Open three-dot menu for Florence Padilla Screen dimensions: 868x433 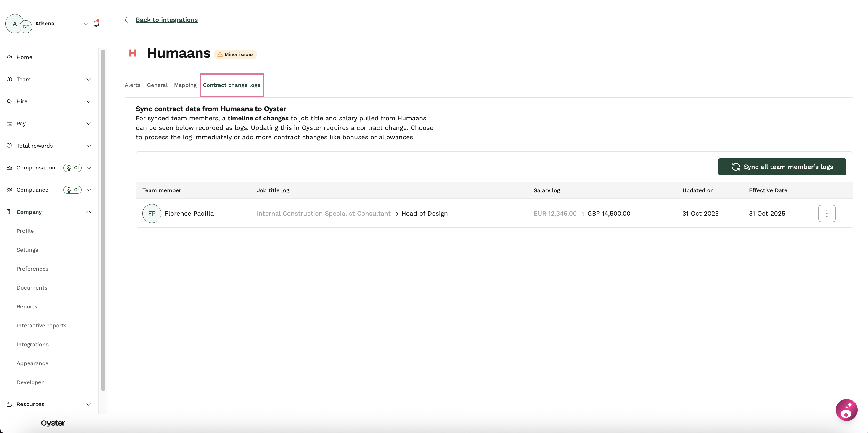(x=827, y=214)
